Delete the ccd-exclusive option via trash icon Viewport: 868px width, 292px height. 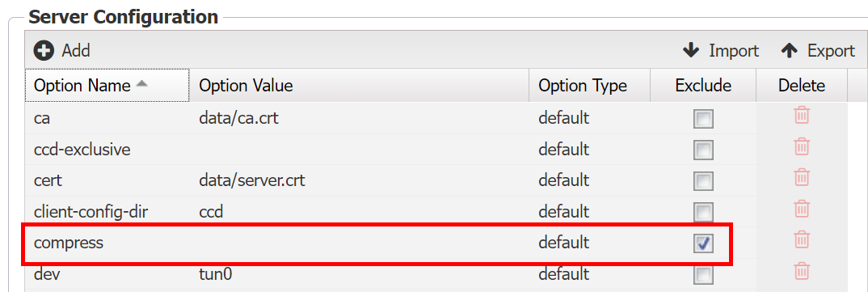(x=802, y=146)
